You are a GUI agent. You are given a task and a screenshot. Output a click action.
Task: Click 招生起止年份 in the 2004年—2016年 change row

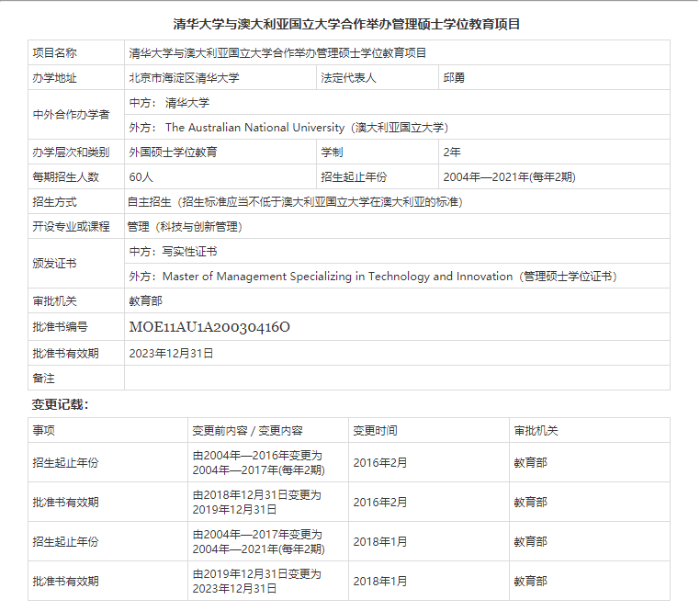[65, 463]
